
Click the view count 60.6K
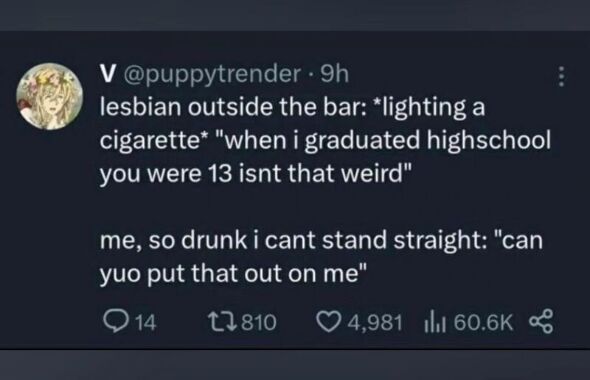click(483, 323)
